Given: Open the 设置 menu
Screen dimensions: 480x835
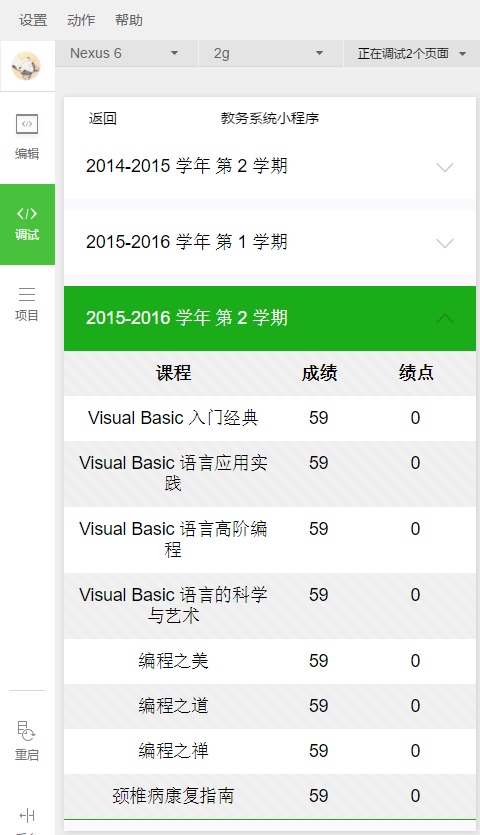Looking at the screenshot, I should click(x=33, y=20).
